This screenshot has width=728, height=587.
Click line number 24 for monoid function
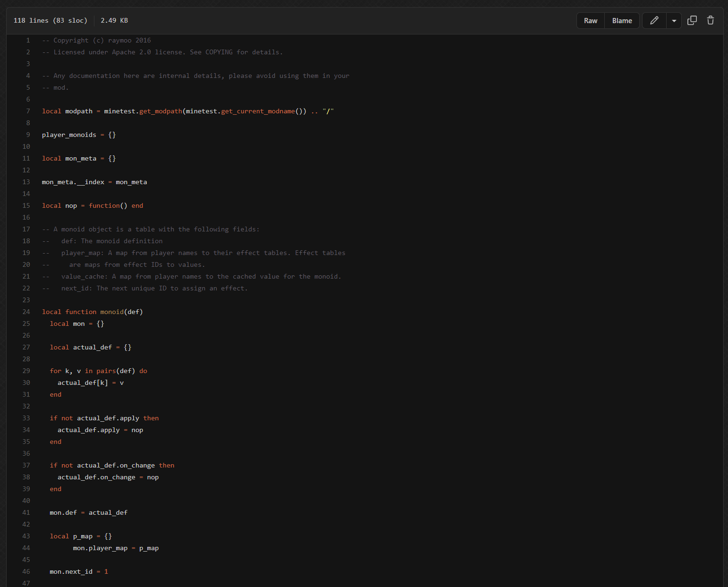26,312
